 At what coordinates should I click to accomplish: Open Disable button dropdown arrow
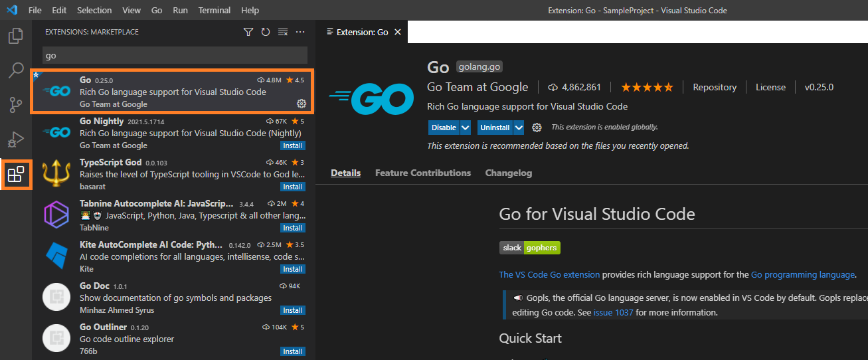[466, 128]
